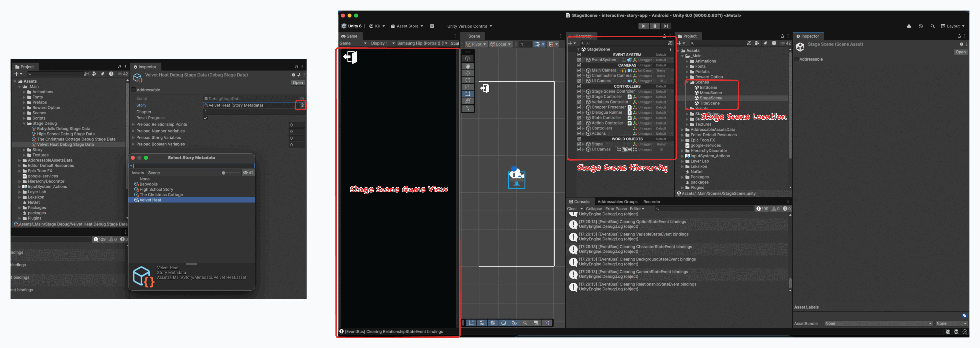Uncheck the Main Camera active checkbox
Screen dimensions: 980x348
(579, 70)
